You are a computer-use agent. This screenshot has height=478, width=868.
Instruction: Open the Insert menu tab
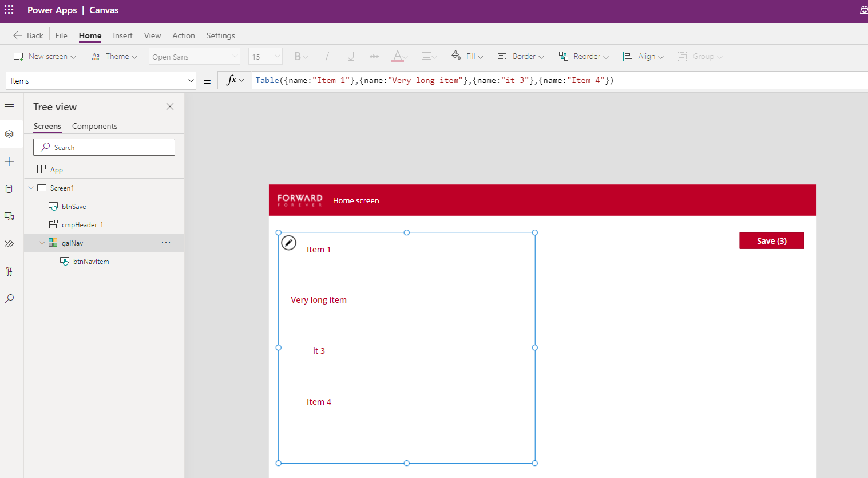(x=122, y=35)
